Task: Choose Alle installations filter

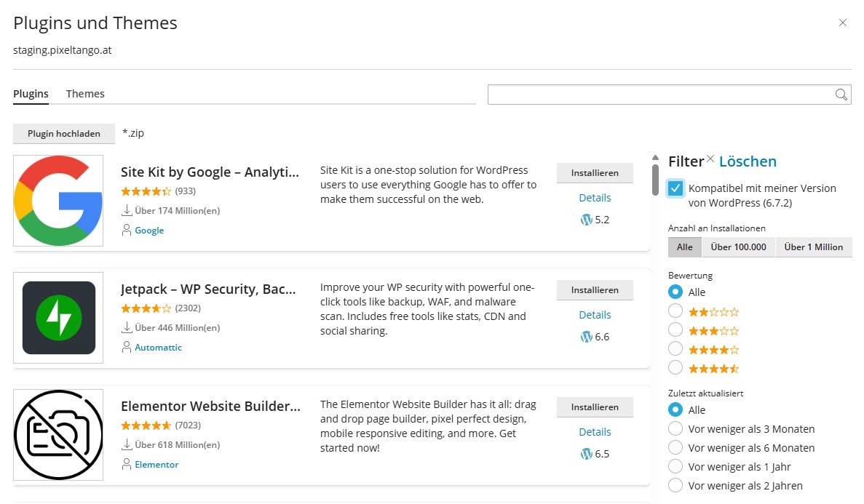Action: click(684, 247)
